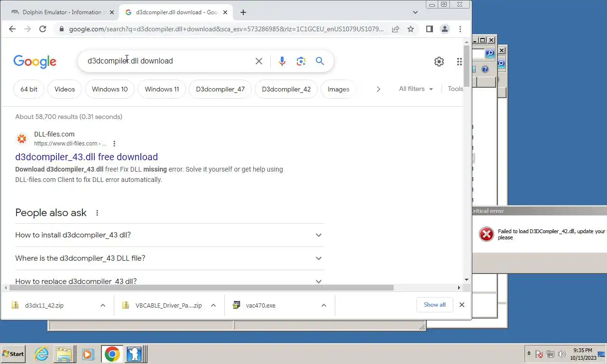
Task: Open Chrome three-dot menu
Action: (460, 29)
